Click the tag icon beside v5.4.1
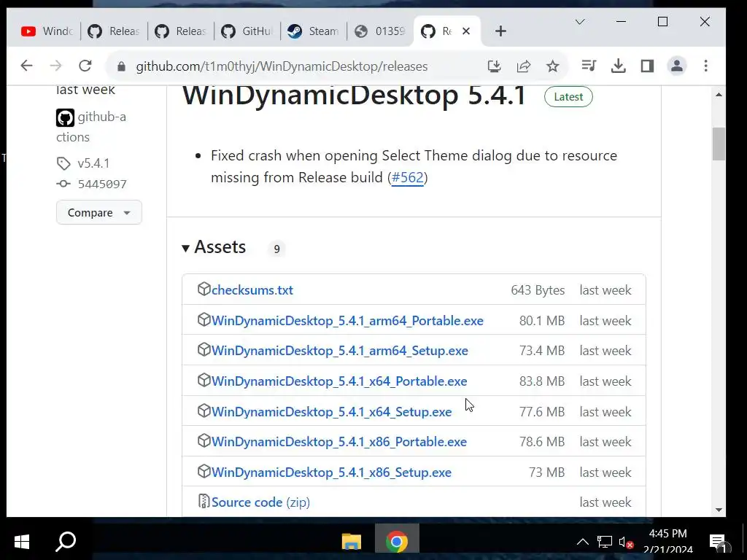Image resolution: width=747 pixels, height=560 pixels. pyautogui.click(x=63, y=163)
